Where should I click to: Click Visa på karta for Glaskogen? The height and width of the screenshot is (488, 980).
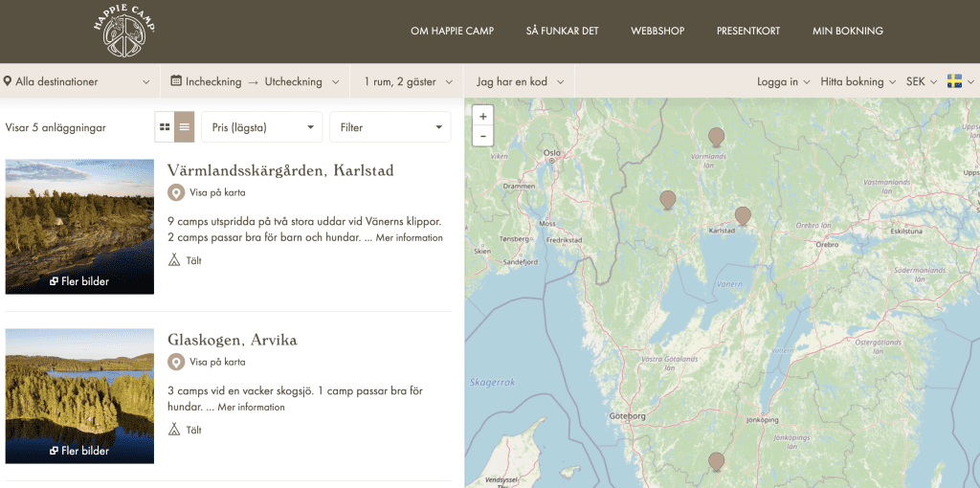217,362
